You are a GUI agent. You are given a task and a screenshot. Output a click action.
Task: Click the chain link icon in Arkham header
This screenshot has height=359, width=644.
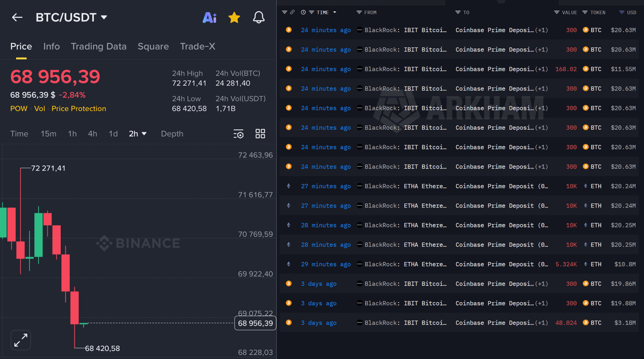[292, 12]
